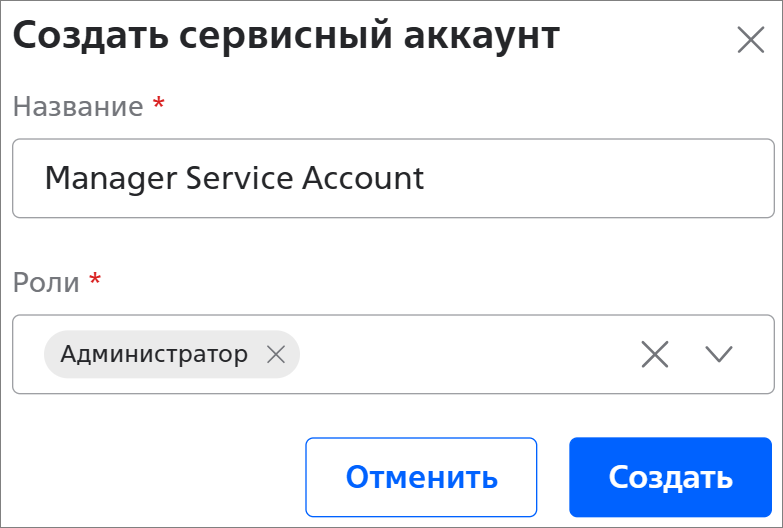Click the word Manager in name field

click(x=96, y=178)
